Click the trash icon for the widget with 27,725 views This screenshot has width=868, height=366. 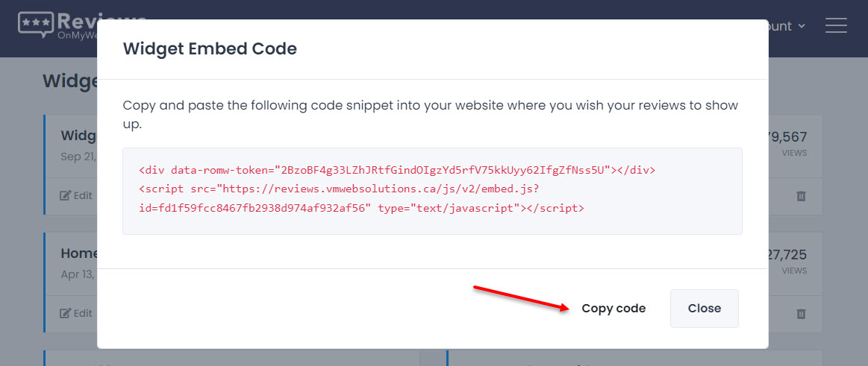point(801,314)
